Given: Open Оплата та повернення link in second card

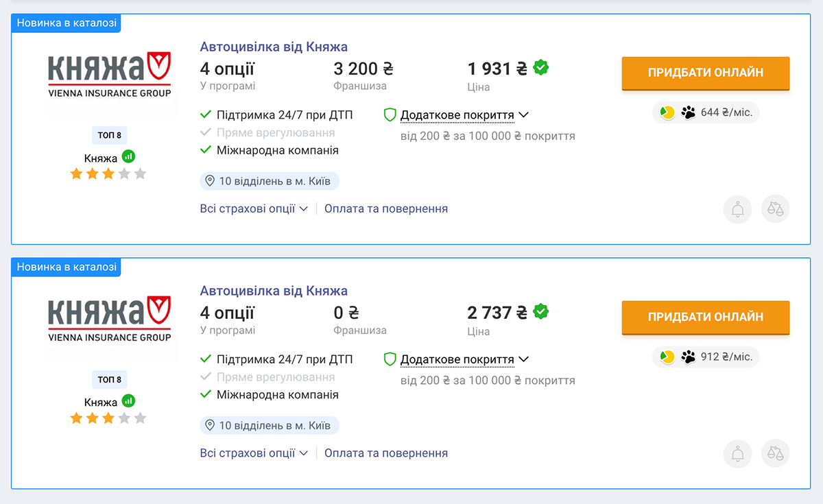Looking at the screenshot, I should [386, 453].
